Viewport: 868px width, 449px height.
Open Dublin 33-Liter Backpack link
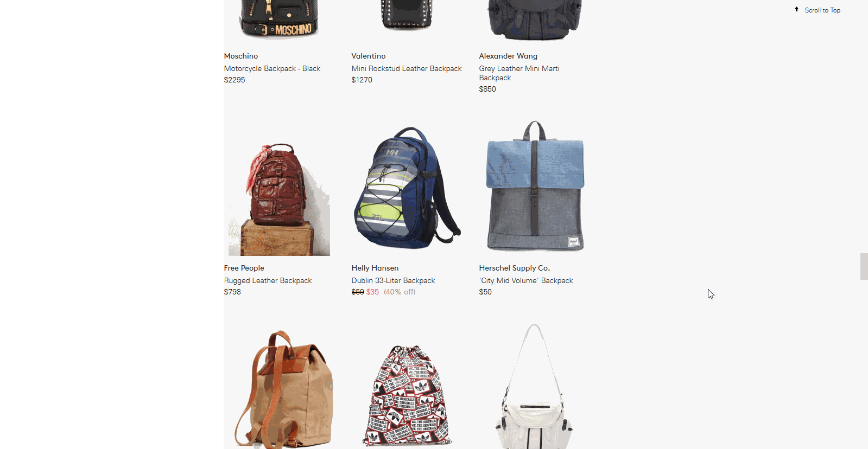[x=393, y=280]
